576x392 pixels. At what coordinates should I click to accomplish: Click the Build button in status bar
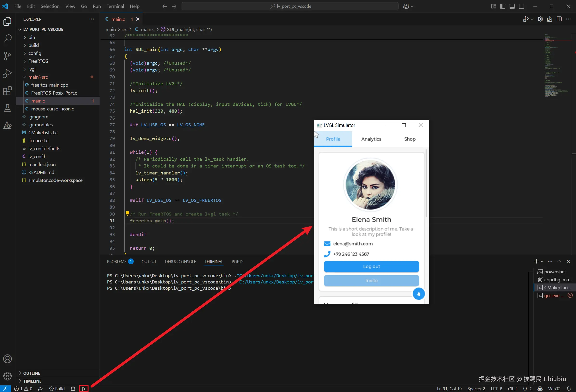(x=57, y=389)
